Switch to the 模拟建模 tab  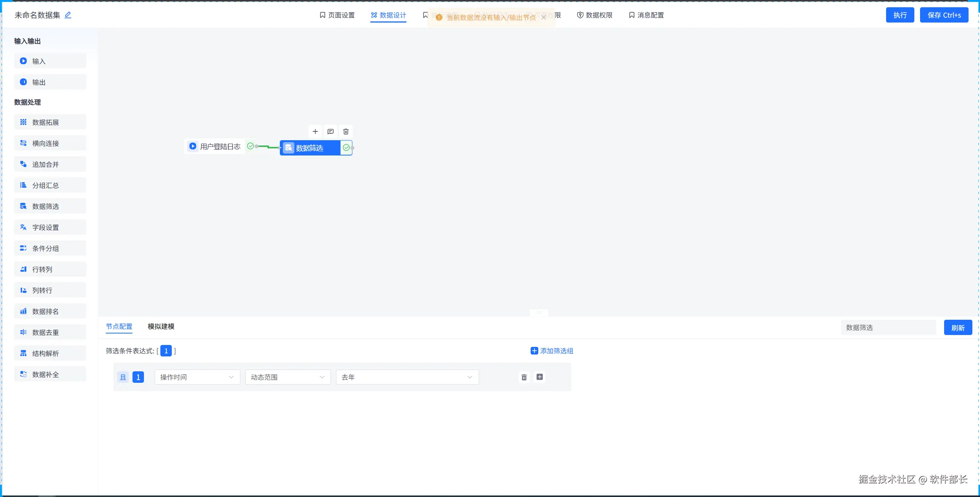(161, 327)
